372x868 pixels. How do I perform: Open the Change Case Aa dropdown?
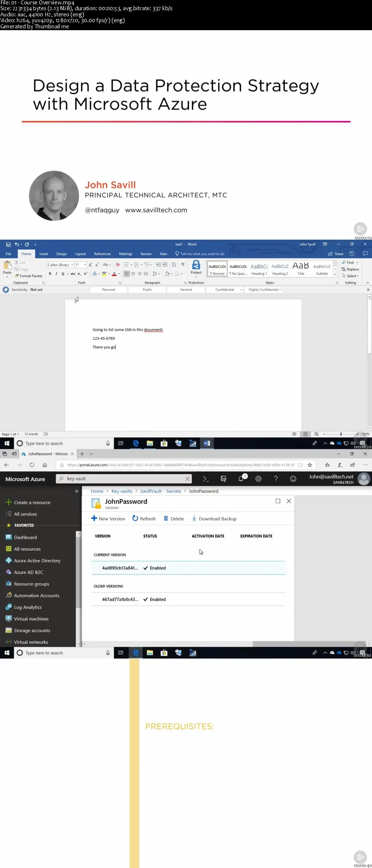click(106, 265)
